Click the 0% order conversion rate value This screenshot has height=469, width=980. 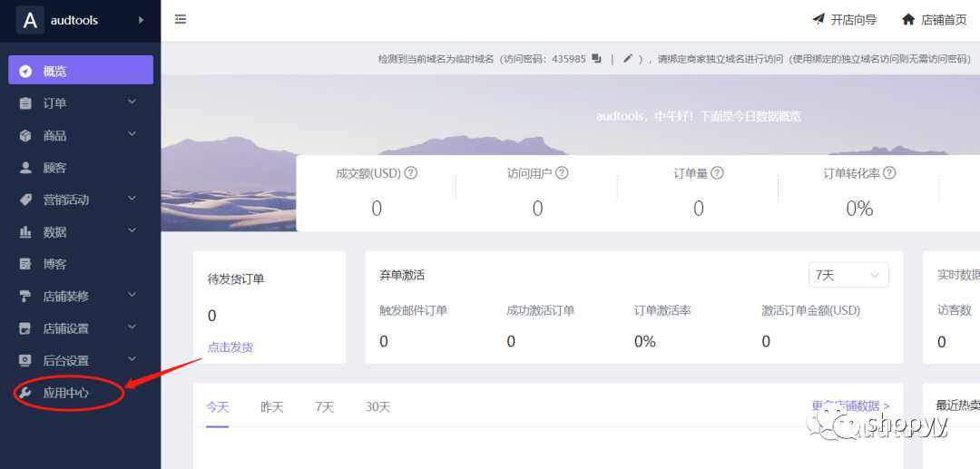pos(859,209)
